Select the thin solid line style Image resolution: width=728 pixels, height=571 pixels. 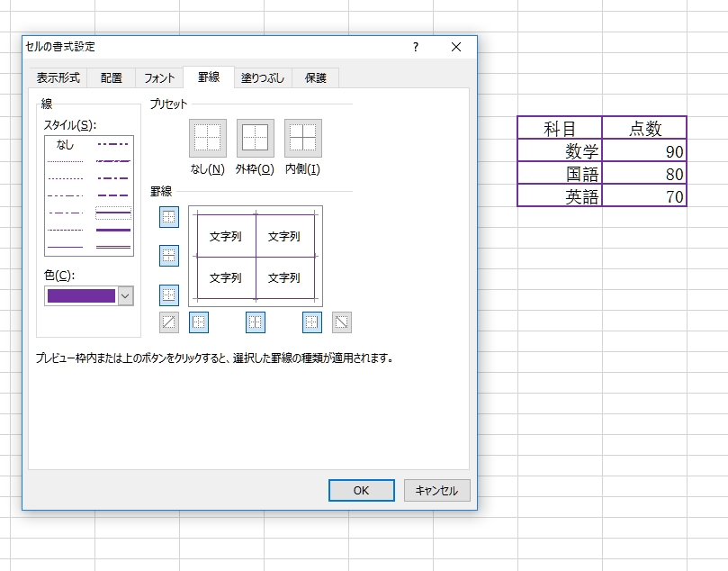[65, 246]
